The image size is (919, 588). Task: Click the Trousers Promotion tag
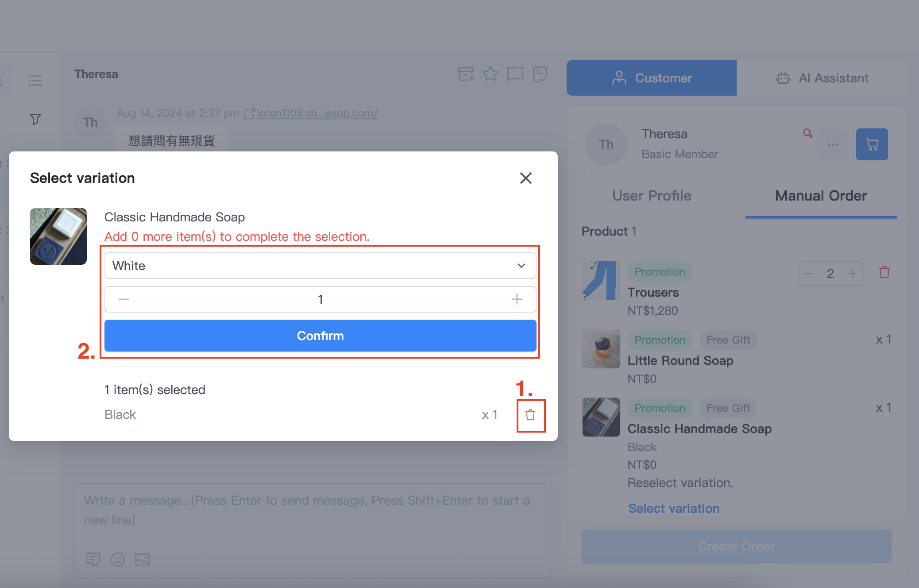(660, 272)
